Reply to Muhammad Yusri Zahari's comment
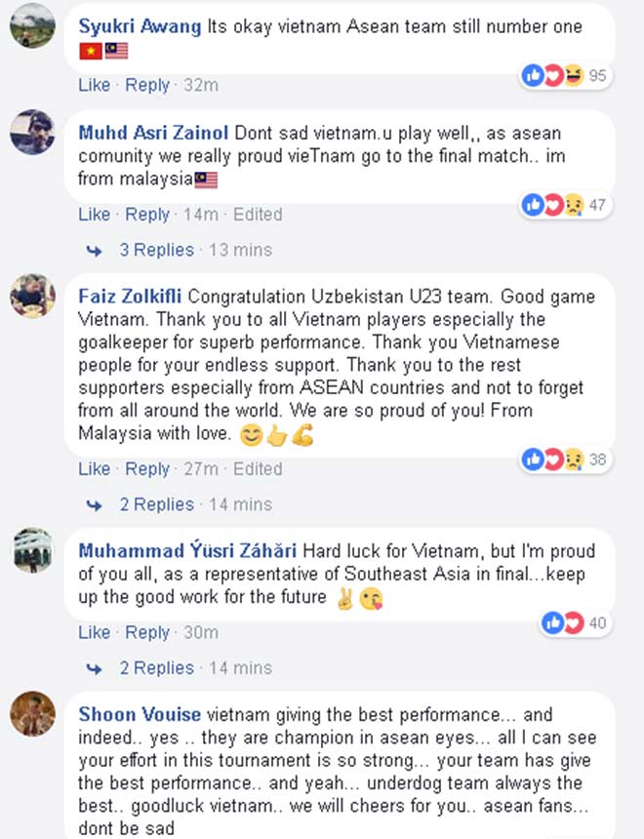644x839 pixels. pos(147,633)
